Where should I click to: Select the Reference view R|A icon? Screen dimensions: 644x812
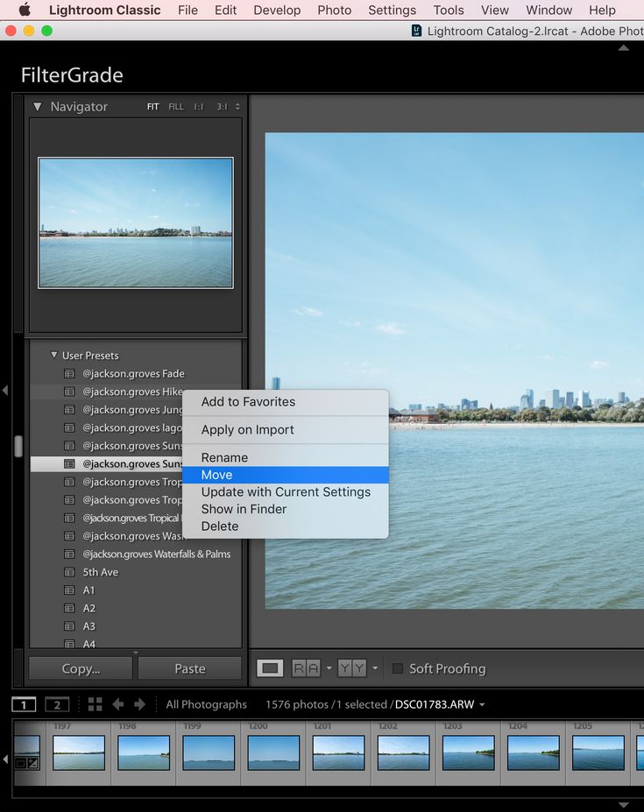(x=306, y=668)
